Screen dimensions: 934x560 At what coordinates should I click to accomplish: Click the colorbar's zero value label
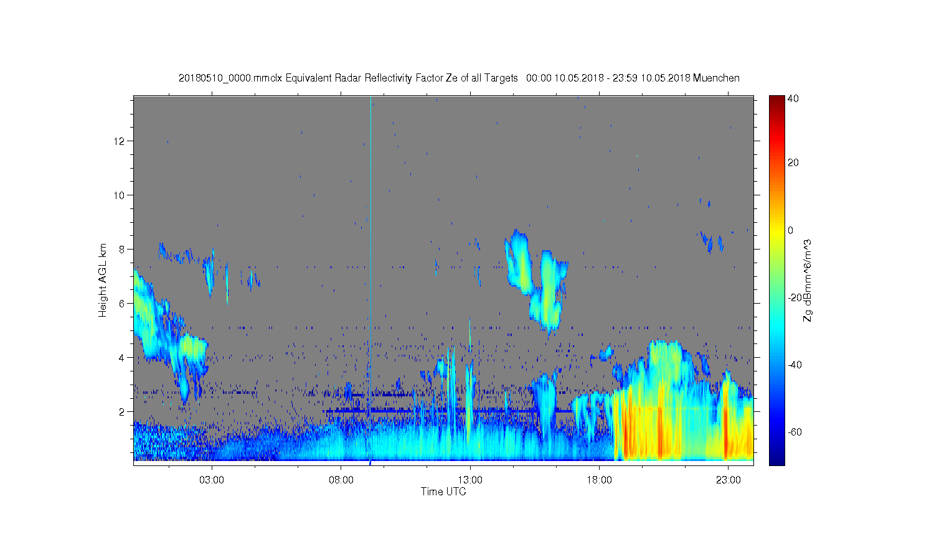tap(791, 230)
